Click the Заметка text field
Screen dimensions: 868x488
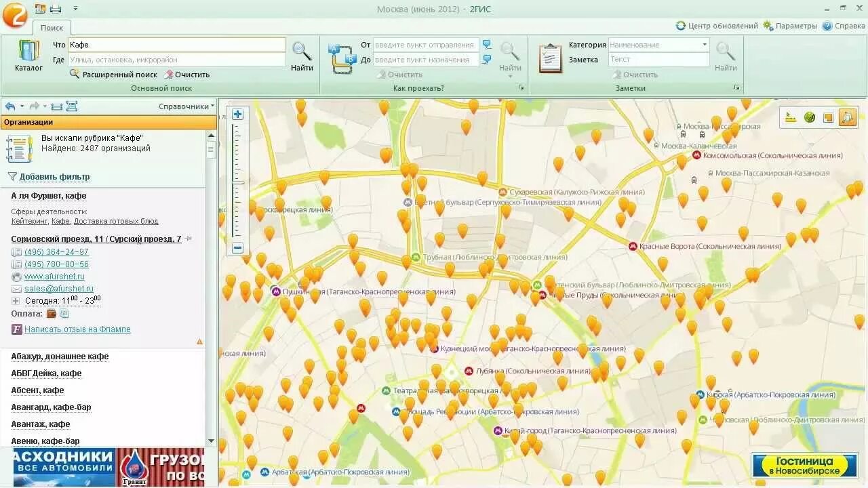coord(658,60)
